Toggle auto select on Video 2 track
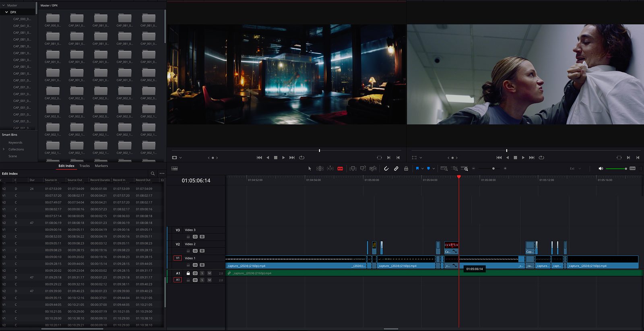This screenshot has width=644, height=331. pyautogui.click(x=195, y=251)
